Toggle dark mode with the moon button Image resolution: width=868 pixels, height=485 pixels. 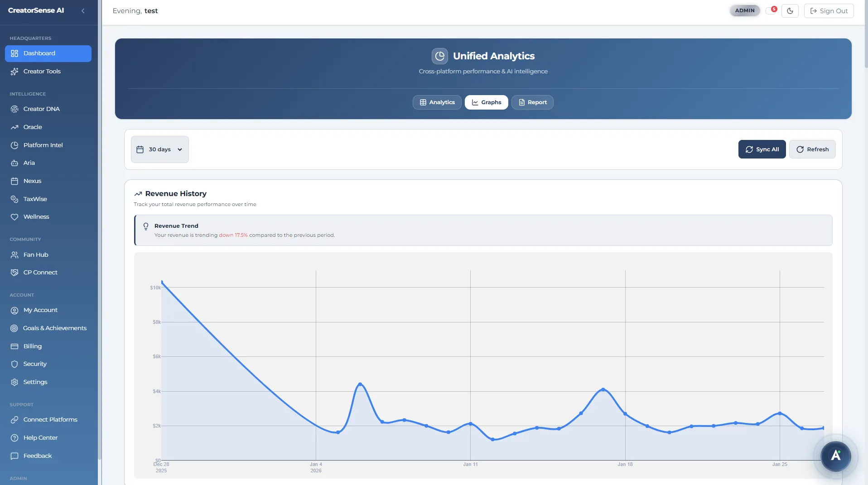click(790, 10)
